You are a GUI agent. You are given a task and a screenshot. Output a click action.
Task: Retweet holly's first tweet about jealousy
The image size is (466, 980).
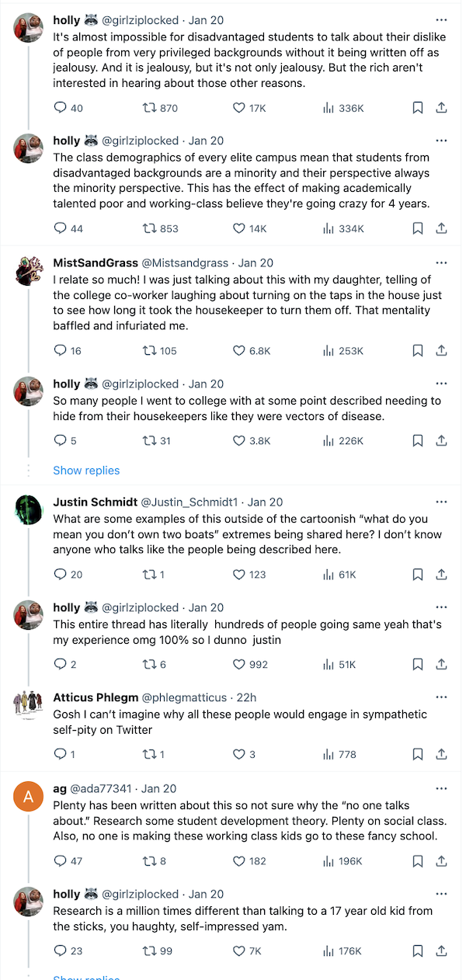(x=150, y=108)
